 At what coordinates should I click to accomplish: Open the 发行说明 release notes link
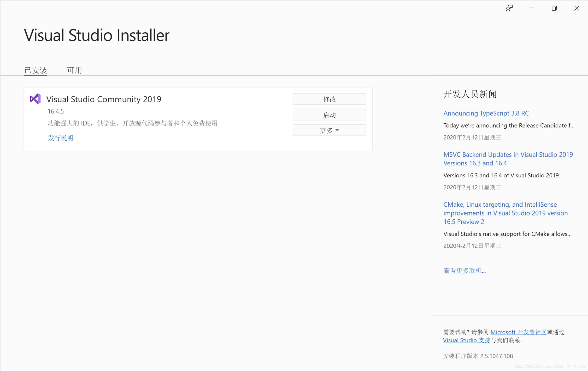tap(61, 138)
